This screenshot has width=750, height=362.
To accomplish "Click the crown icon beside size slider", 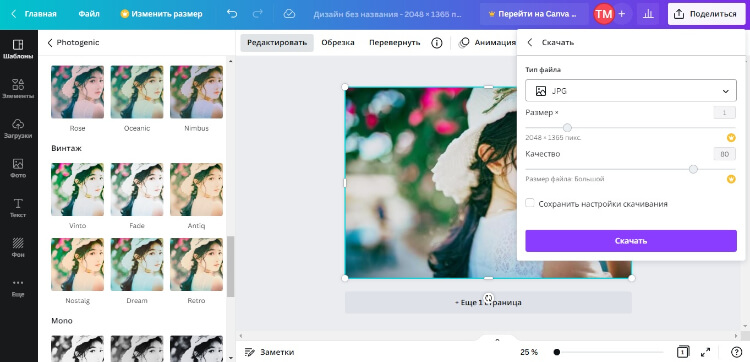I will [x=731, y=138].
